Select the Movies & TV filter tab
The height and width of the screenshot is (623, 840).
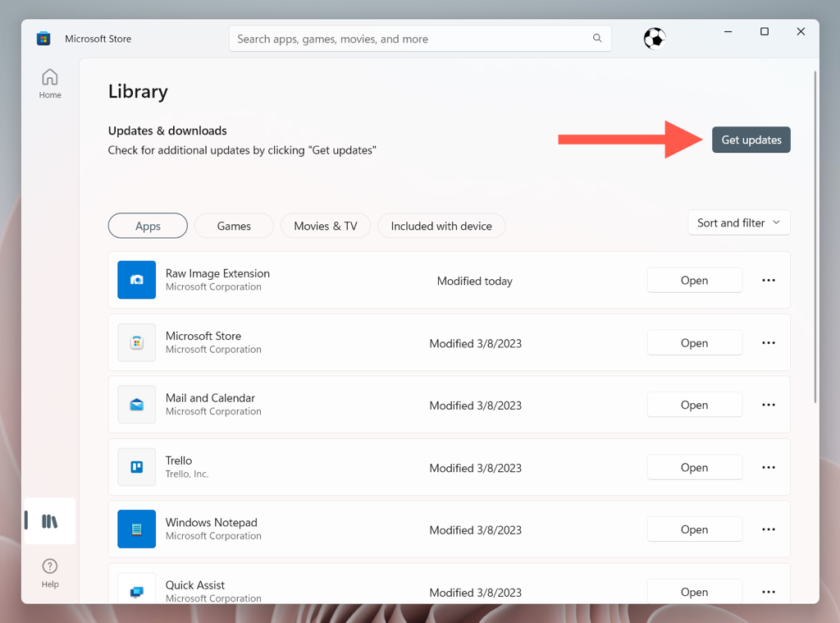(326, 226)
